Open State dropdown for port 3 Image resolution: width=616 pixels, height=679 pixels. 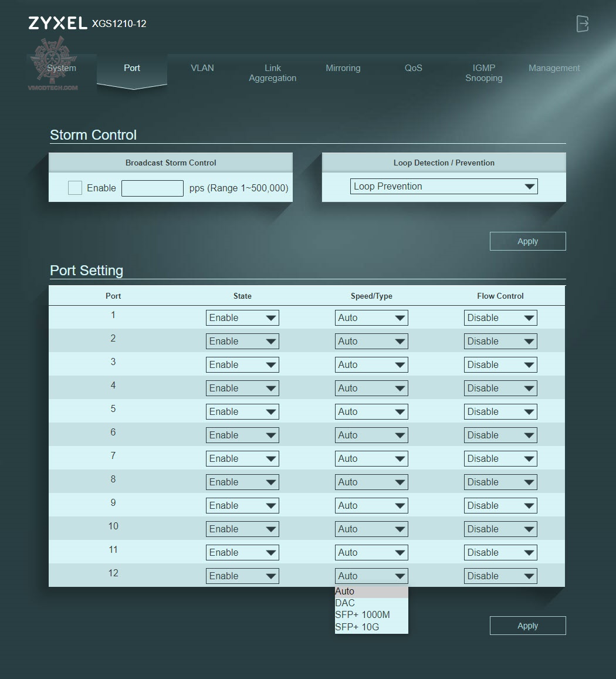[x=242, y=364]
